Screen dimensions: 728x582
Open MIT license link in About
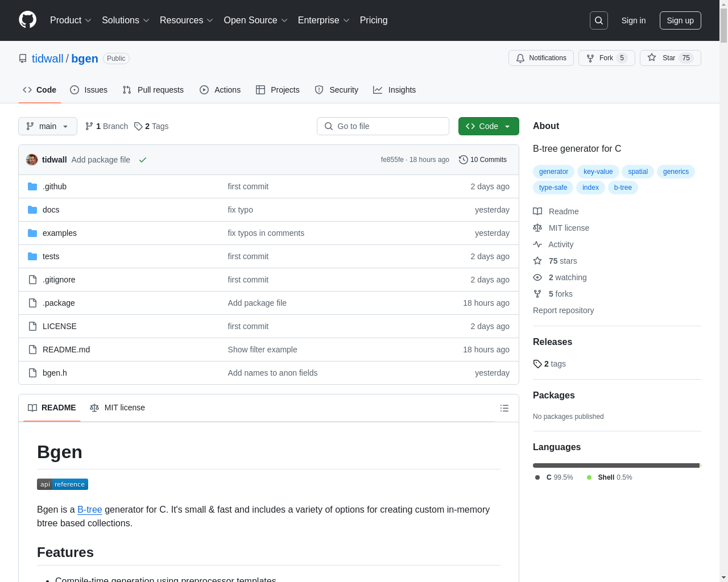click(561, 228)
